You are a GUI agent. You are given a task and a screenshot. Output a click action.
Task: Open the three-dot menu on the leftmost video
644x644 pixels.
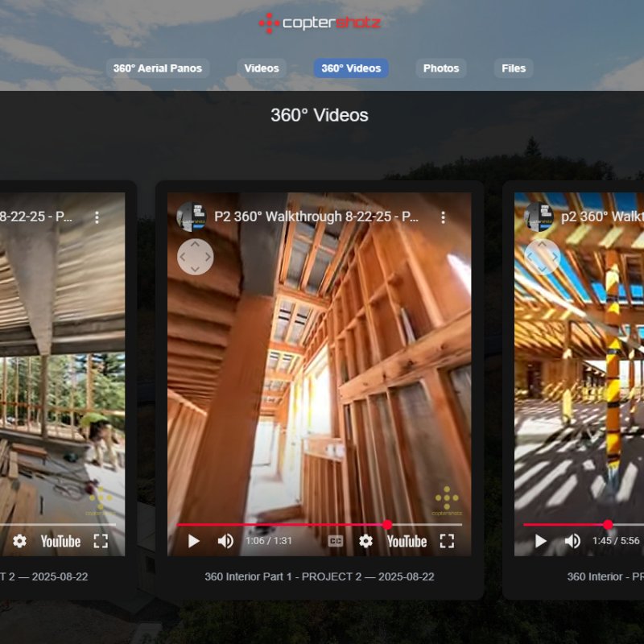click(97, 216)
